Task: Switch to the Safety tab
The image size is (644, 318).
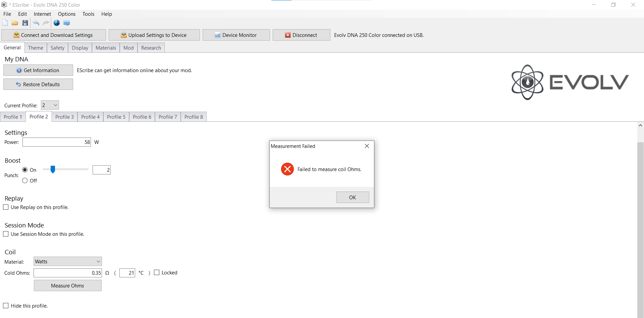Action: [57, 48]
